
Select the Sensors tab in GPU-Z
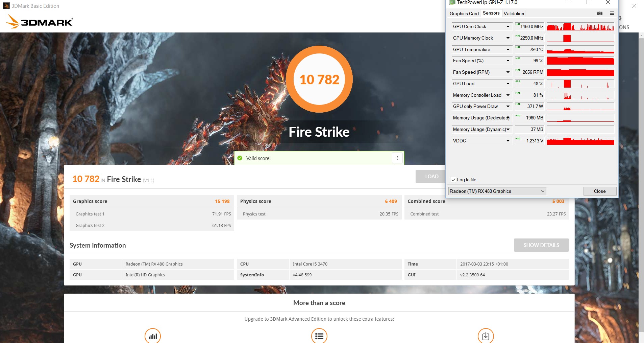[491, 13]
